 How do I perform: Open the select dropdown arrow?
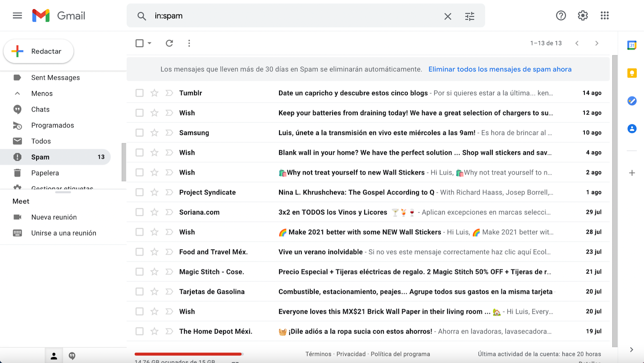149,43
